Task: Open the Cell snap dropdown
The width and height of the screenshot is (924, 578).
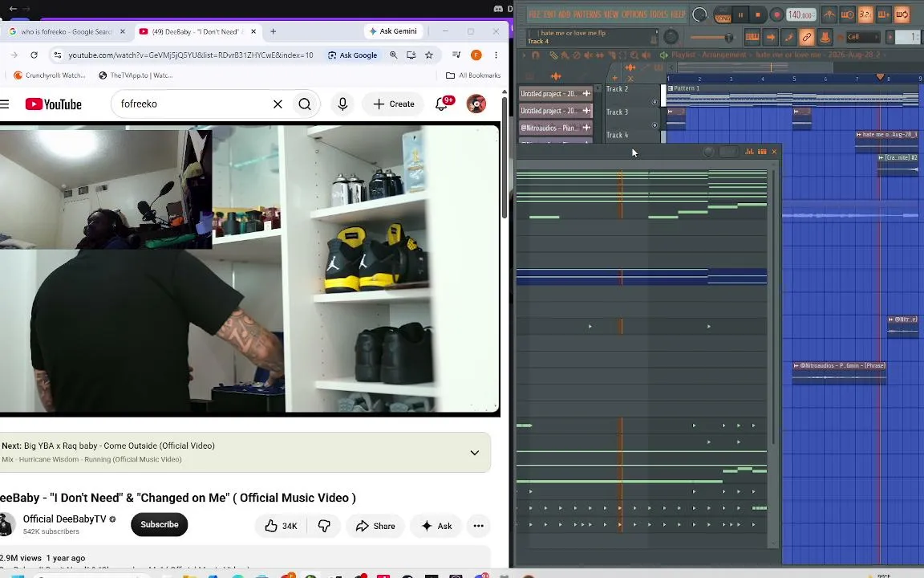Action: [863, 37]
